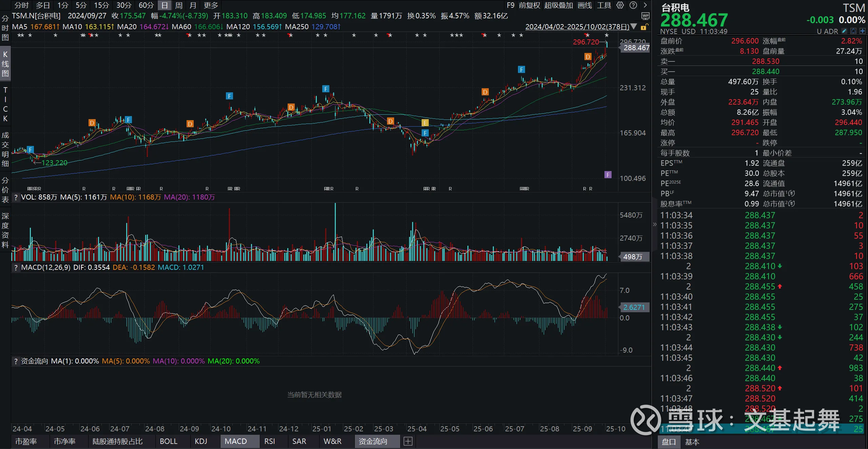The height and width of the screenshot is (449, 868).
Task: Expand the 更多 periods menu
Action: [211, 5]
